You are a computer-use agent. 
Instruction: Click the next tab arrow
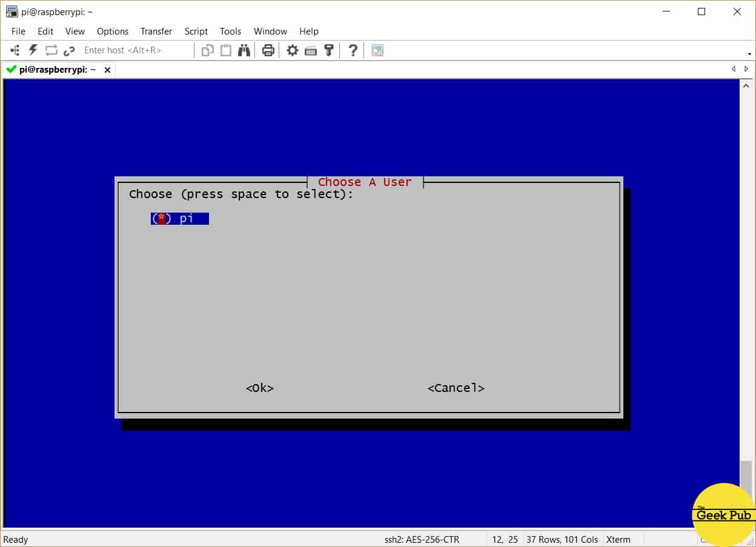point(746,69)
